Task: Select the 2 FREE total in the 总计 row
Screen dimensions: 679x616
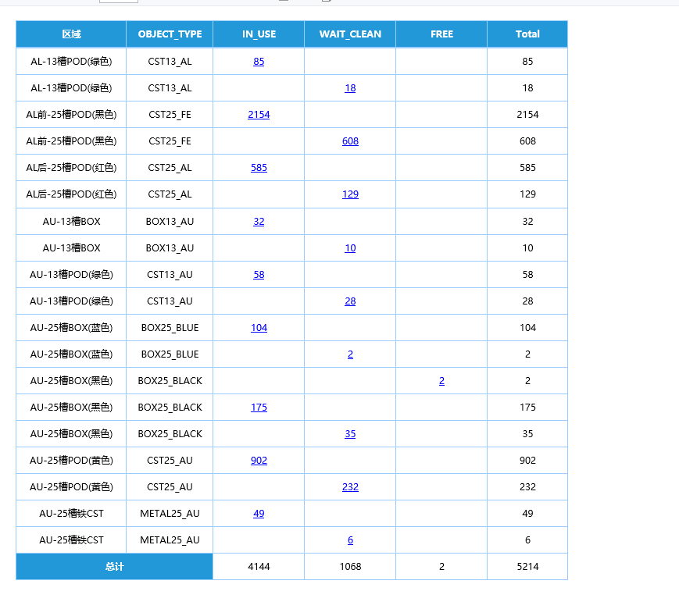Action: click(x=441, y=567)
